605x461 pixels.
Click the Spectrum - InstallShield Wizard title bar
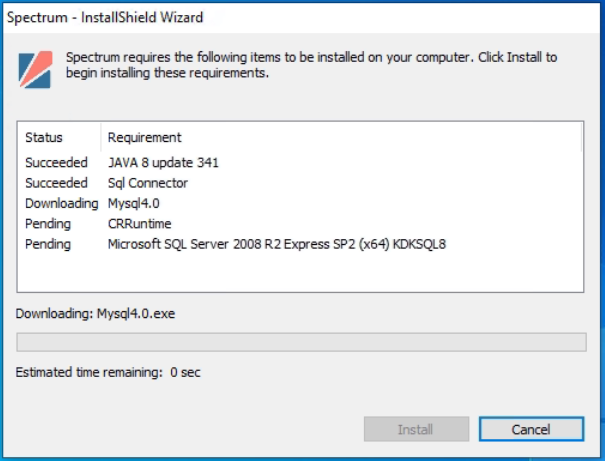pos(302,17)
